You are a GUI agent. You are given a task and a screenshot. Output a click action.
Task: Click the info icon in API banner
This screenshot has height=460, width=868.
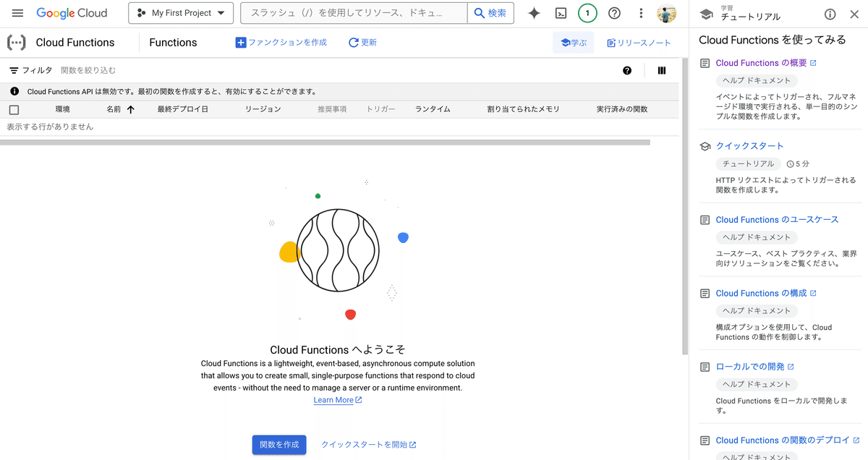[x=14, y=92]
